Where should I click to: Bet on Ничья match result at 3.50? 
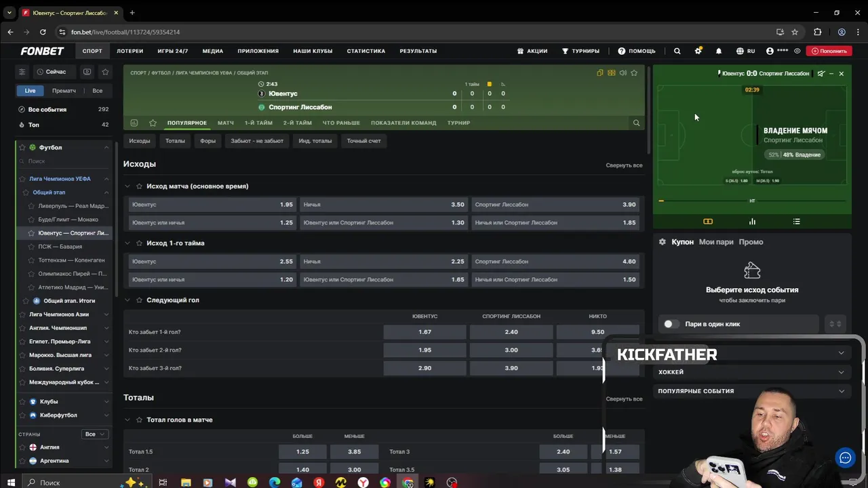(x=384, y=205)
